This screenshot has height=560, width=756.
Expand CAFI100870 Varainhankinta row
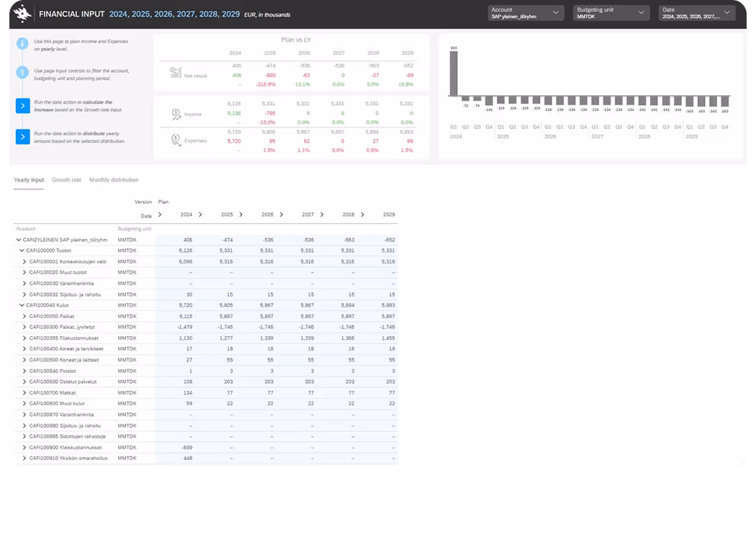[24, 415]
